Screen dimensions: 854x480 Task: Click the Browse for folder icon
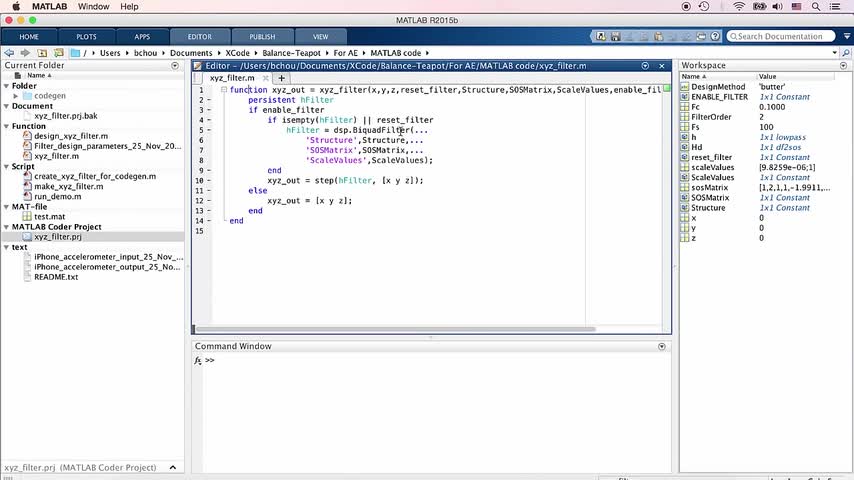coord(58,53)
